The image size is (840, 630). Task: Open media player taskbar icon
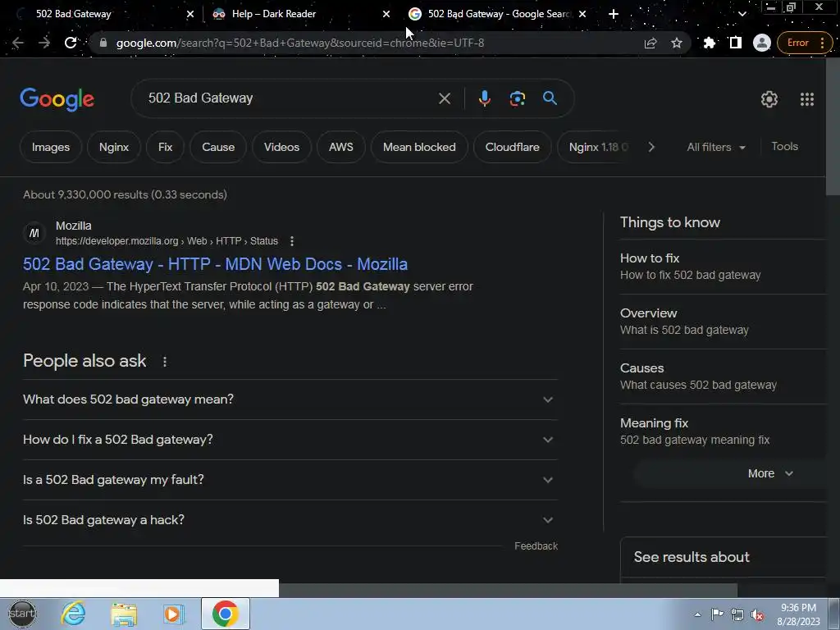(173, 614)
